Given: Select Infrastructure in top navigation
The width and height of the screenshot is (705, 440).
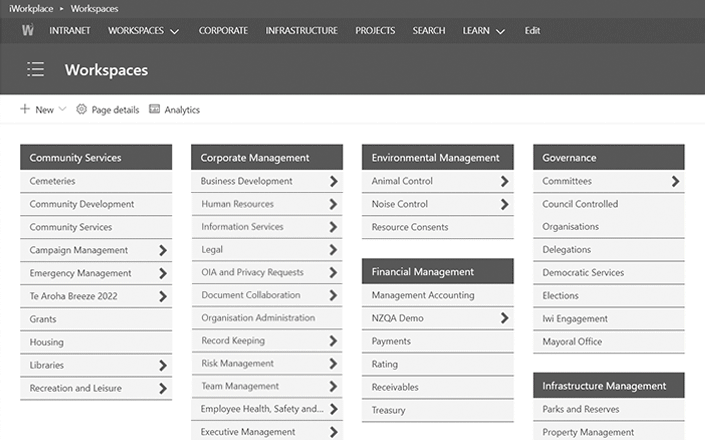Looking at the screenshot, I should click(x=301, y=31).
